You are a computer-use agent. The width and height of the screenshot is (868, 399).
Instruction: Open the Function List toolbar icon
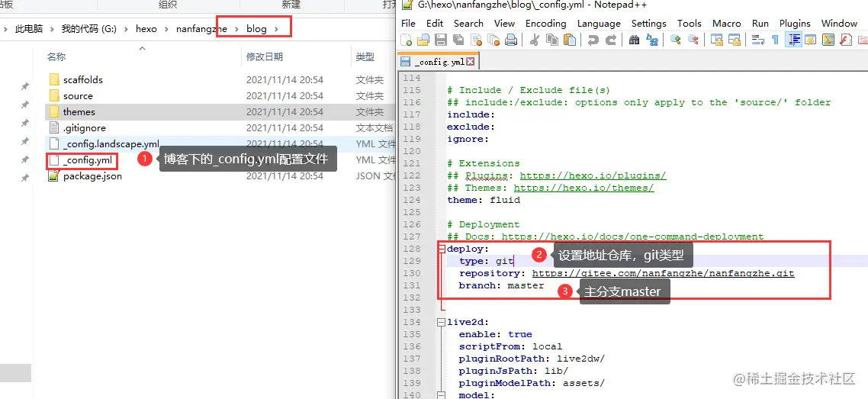click(845, 40)
